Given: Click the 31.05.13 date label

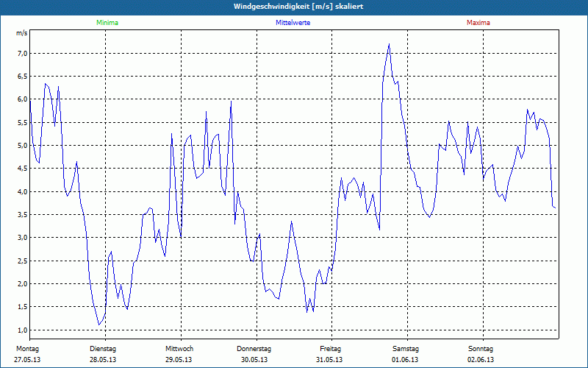Looking at the screenshot, I should pyautogui.click(x=329, y=360).
